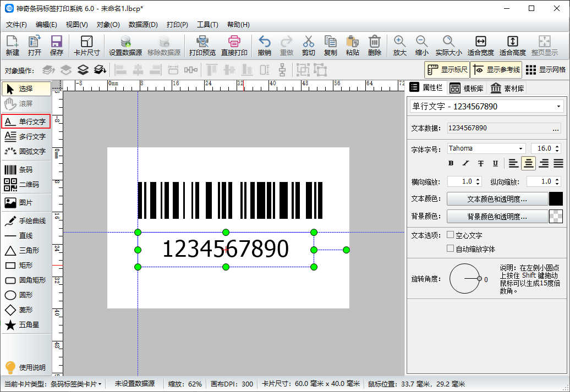570x392 pixels.
Task: Adjust the 横向缩放 horizontal scale stepper
Action: click(478, 181)
